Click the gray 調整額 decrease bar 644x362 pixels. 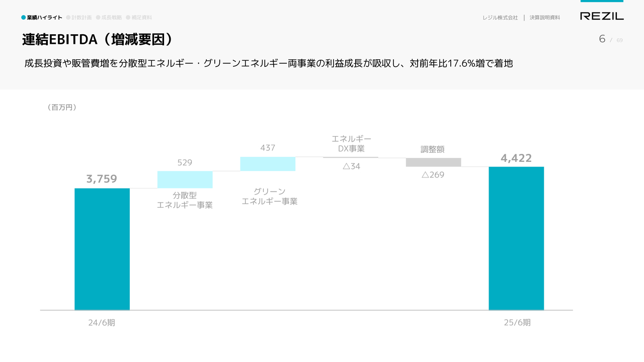tap(433, 162)
